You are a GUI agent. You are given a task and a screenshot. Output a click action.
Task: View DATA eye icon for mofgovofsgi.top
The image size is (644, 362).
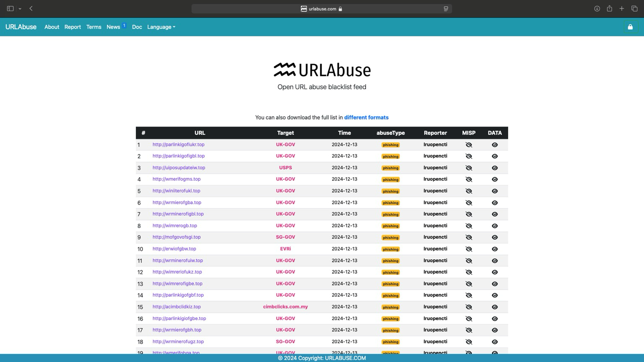(x=495, y=238)
